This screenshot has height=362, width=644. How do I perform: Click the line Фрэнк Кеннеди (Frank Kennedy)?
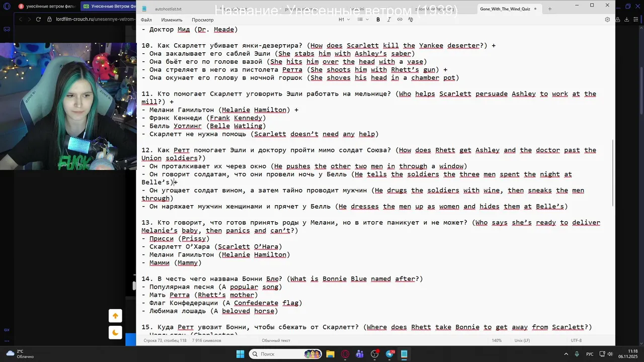pyautogui.click(x=204, y=118)
